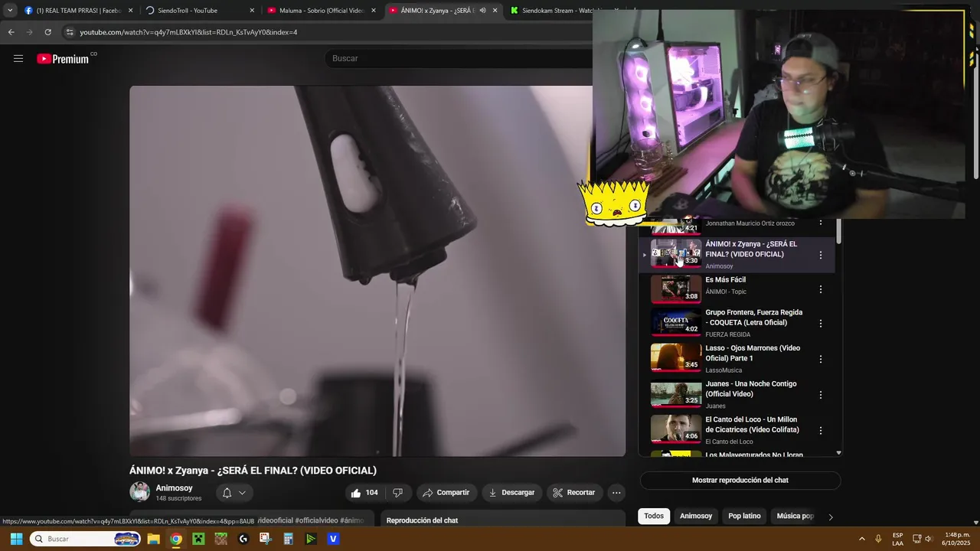Click the Reproducción del chat heading
Screen dimensions: 980x551
point(422,520)
